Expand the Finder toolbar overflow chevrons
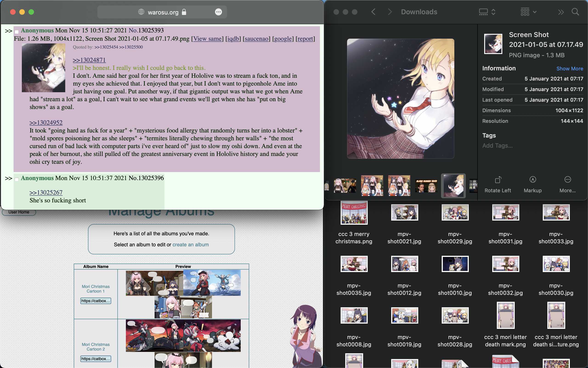 (561, 12)
